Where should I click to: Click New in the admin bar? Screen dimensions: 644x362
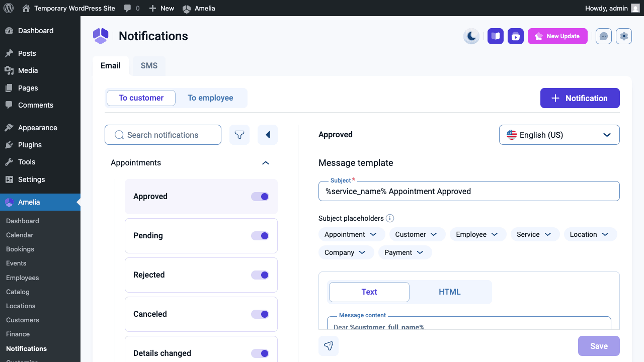(x=162, y=8)
